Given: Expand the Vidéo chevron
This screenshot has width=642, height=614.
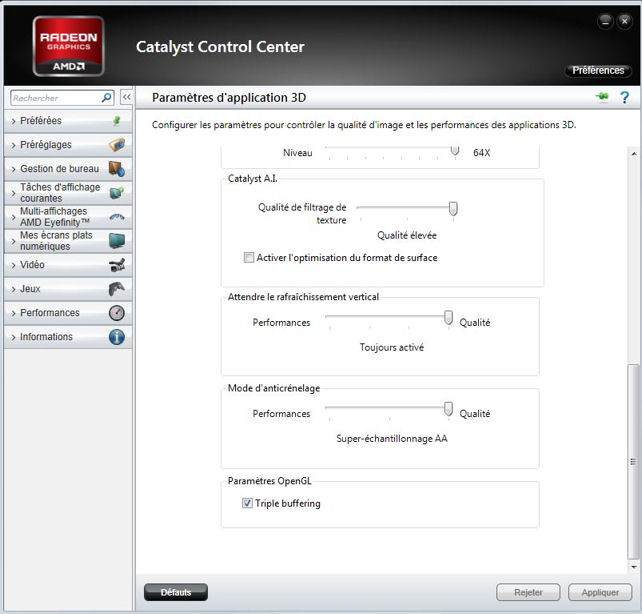Looking at the screenshot, I should [x=14, y=265].
